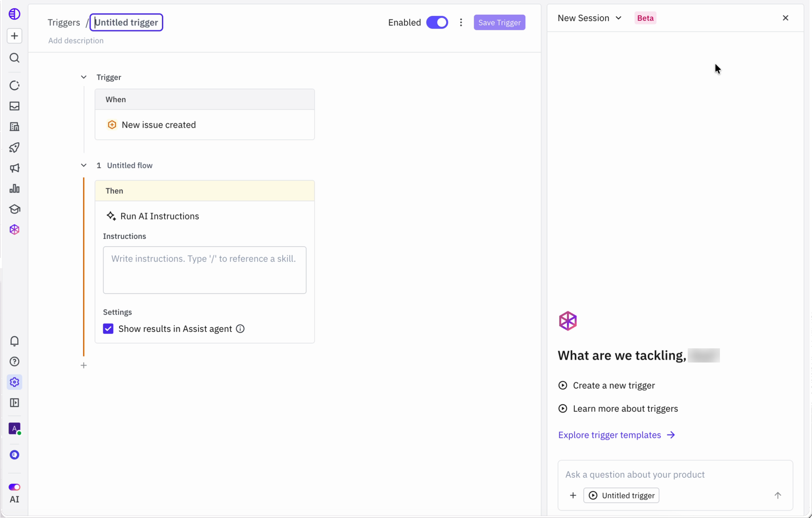
Task: Open the settings gear icon in sidebar
Action: (14, 382)
